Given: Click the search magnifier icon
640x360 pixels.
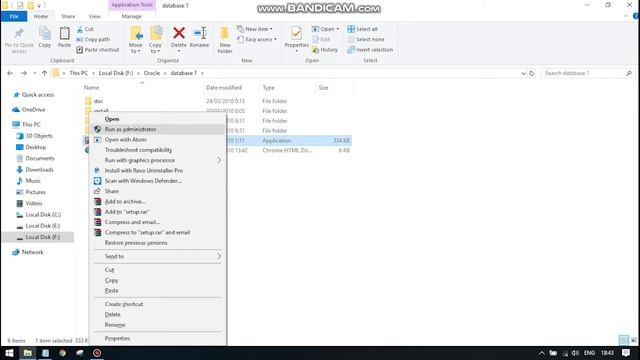Looking at the screenshot, I should [629, 73].
